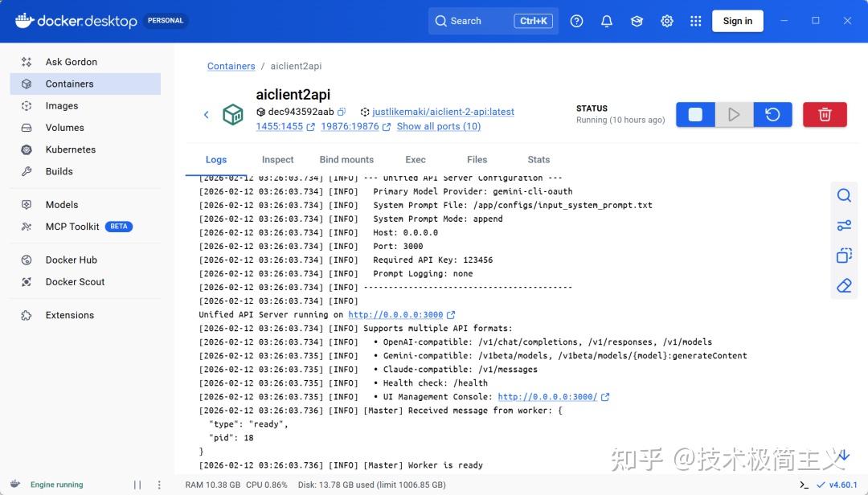Open the Stats tab

538,160
